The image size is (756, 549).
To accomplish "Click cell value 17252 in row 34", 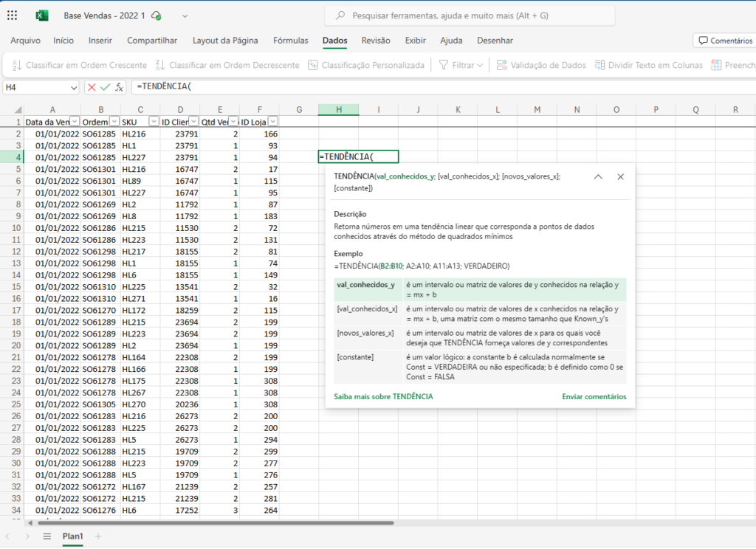I will 180,511.
